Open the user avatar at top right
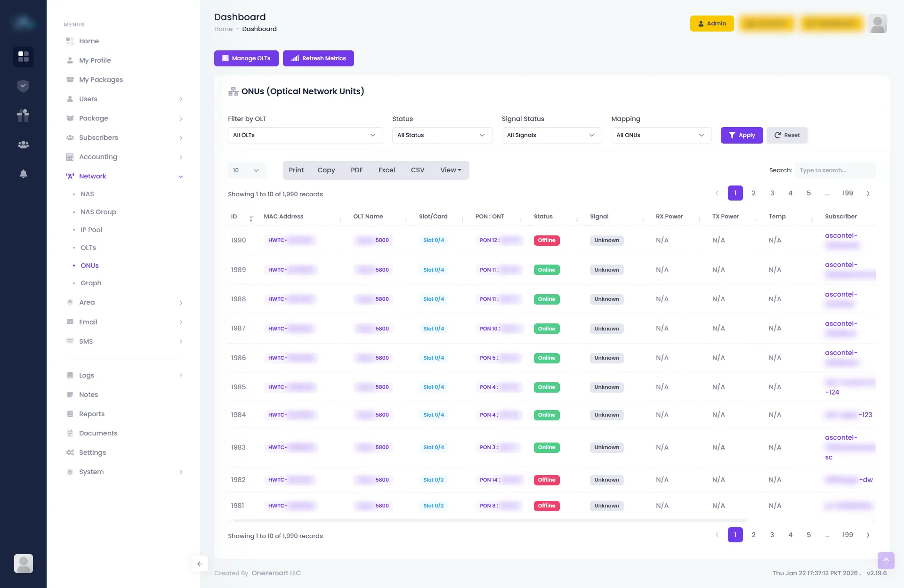Screen dimensions: 904x588 pyautogui.click(x=878, y=24)
